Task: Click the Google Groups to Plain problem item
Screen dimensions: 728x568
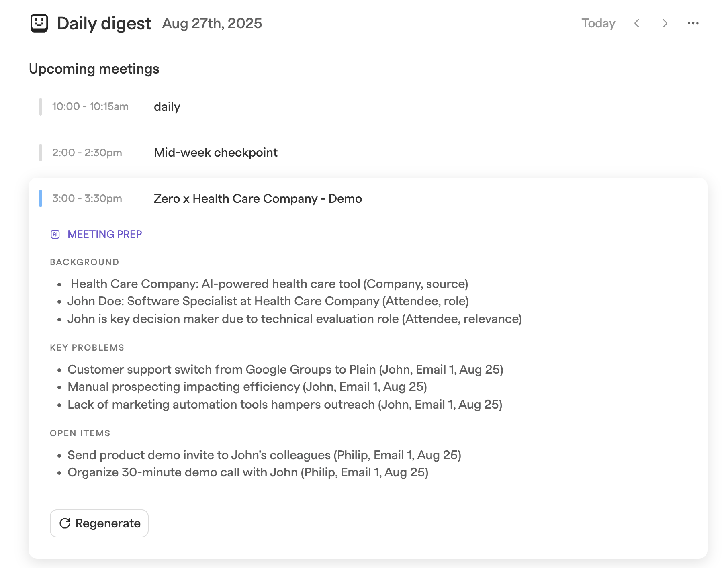Action: click(285, 370)
